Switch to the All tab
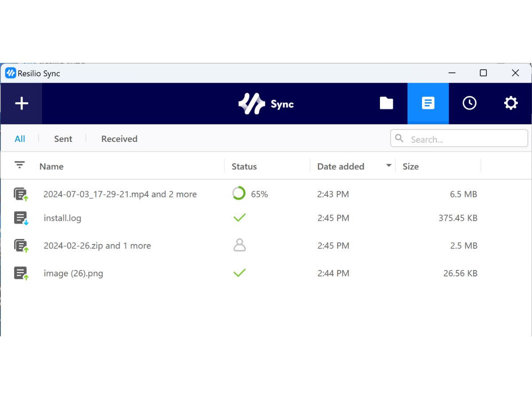Screen dimensions: 532x399 [x=20, y=139]
